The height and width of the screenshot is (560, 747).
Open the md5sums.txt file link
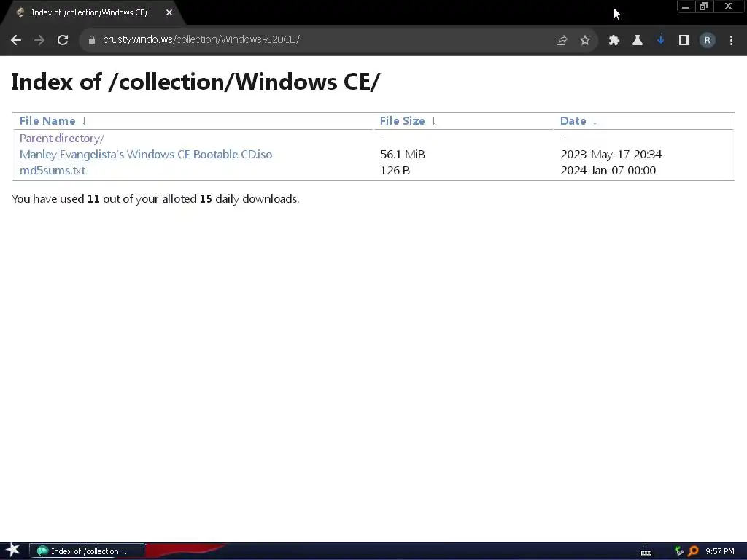[53, 171]
